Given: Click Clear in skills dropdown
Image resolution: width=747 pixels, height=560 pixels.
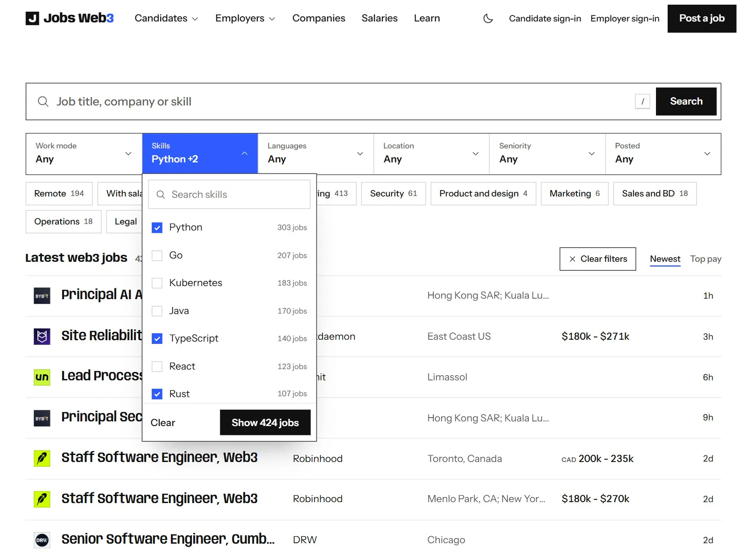Looking at the screenshot, I should point(162,423).
